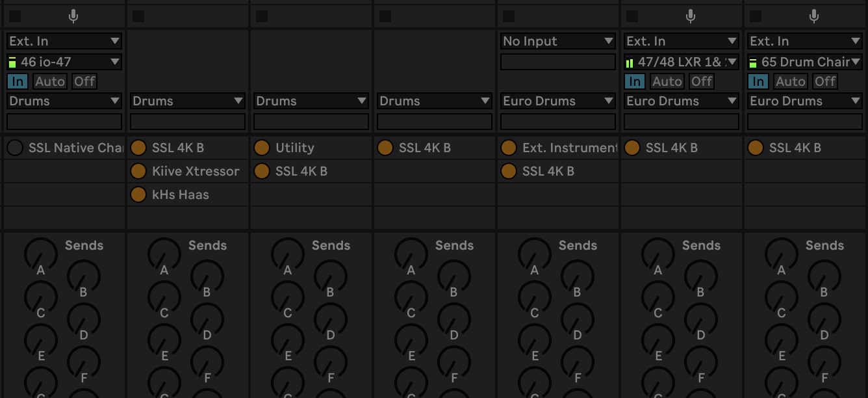868x398 pixels.
Task: Click Send B knob on Kiive Xtressor track
Action: coord(207,276)
